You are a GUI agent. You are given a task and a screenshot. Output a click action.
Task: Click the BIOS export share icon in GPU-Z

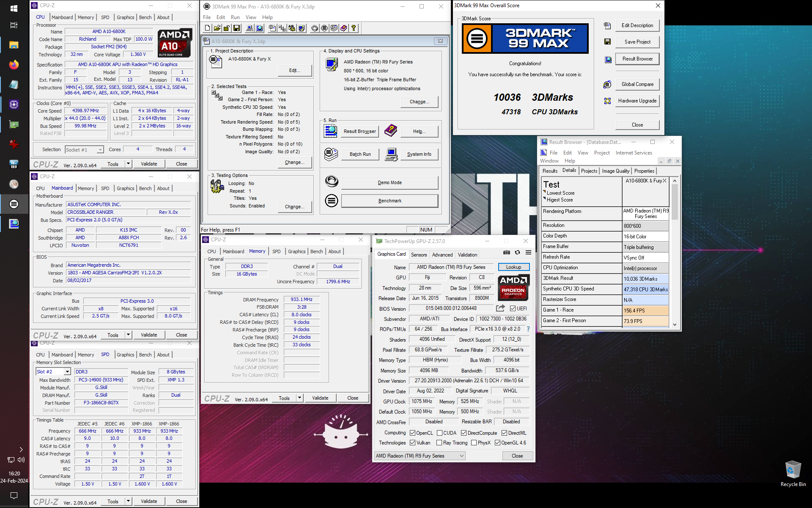[500, 308]
